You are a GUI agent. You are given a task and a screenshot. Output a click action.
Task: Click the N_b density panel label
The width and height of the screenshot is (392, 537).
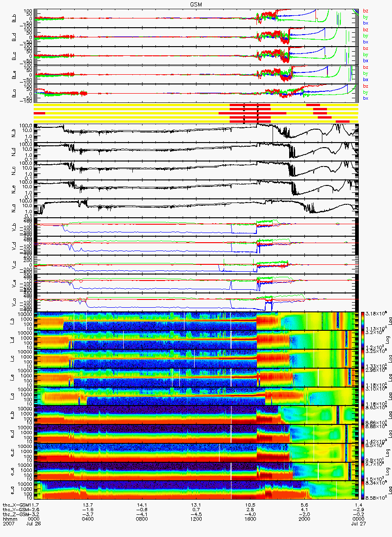14,134
